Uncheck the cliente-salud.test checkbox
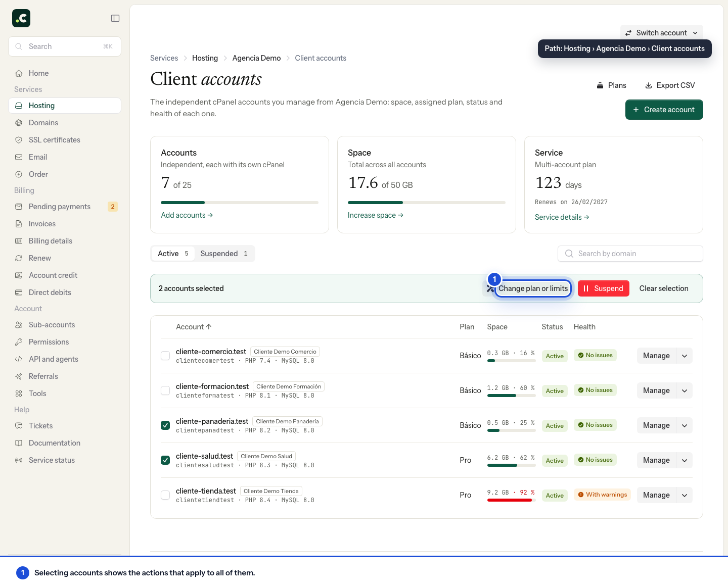728x588 pixels. tap(165, 460)
